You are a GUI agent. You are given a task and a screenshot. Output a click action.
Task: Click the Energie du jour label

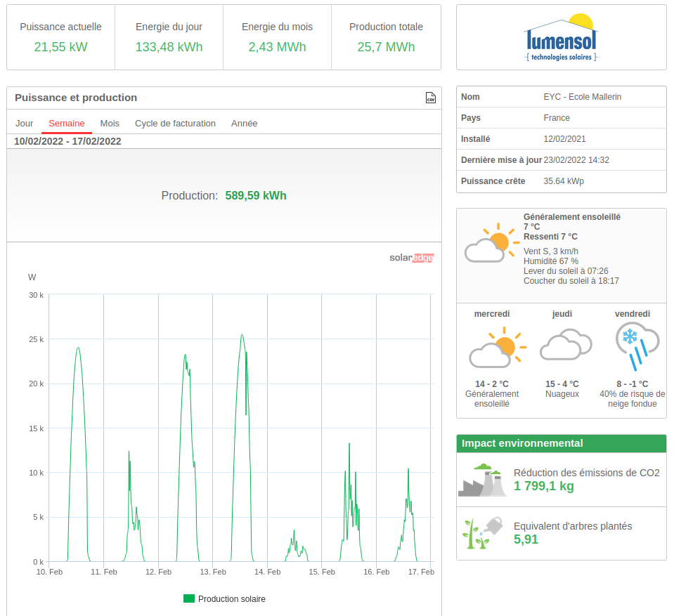169,27
